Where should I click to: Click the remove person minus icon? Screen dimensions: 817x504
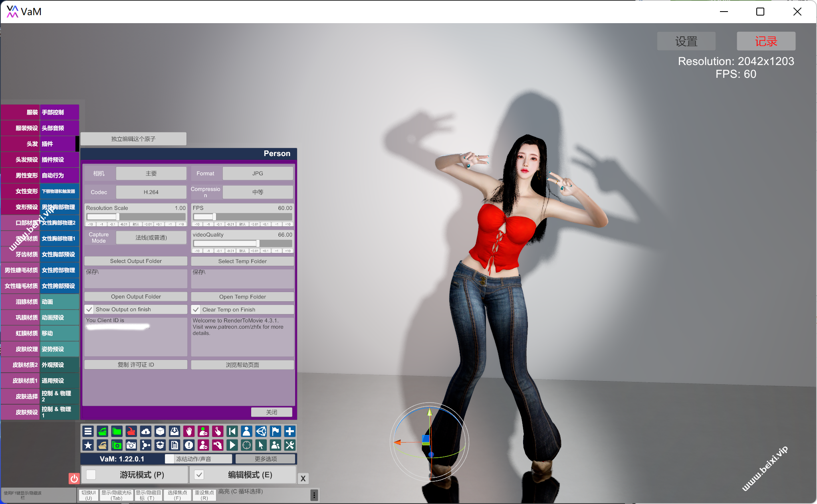[203, 445]
